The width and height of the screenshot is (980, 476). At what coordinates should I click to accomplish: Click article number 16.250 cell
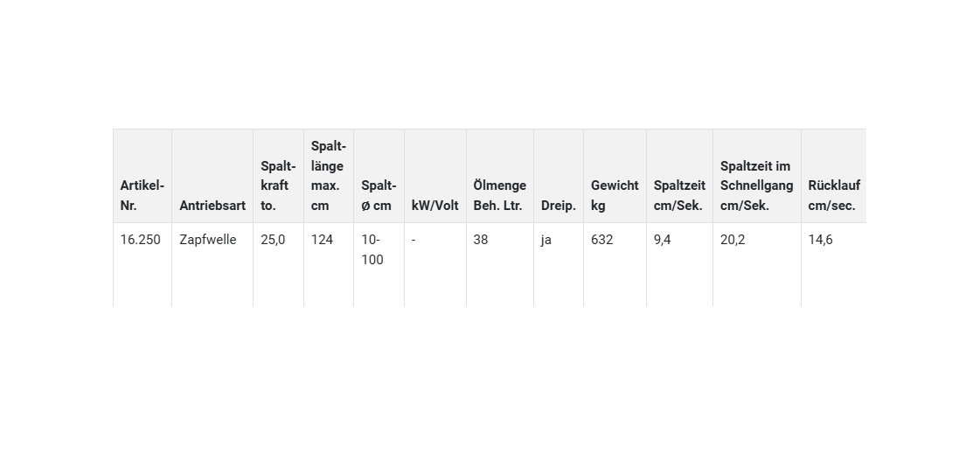[x=141, y=240]
